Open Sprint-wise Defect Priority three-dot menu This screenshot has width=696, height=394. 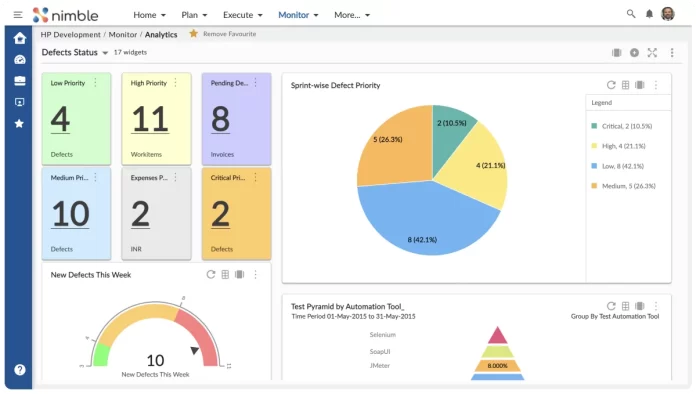(656, 85)
